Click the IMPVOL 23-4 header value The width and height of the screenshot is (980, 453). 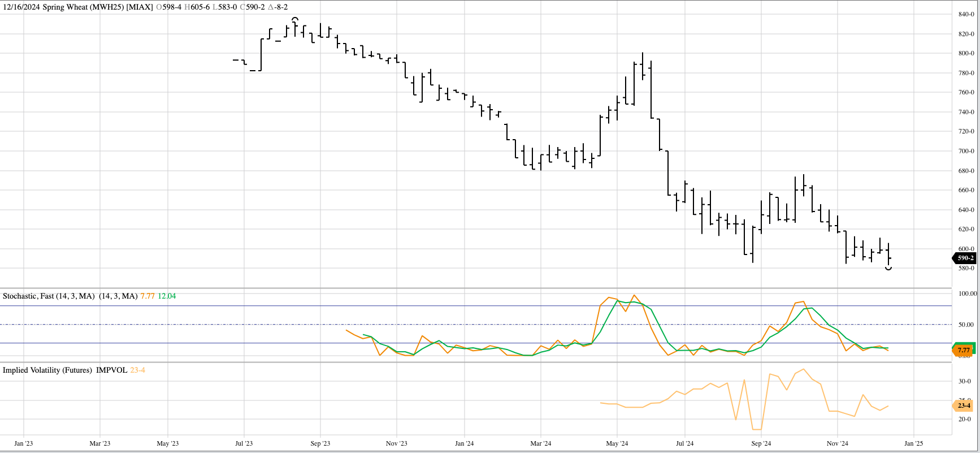137,370
